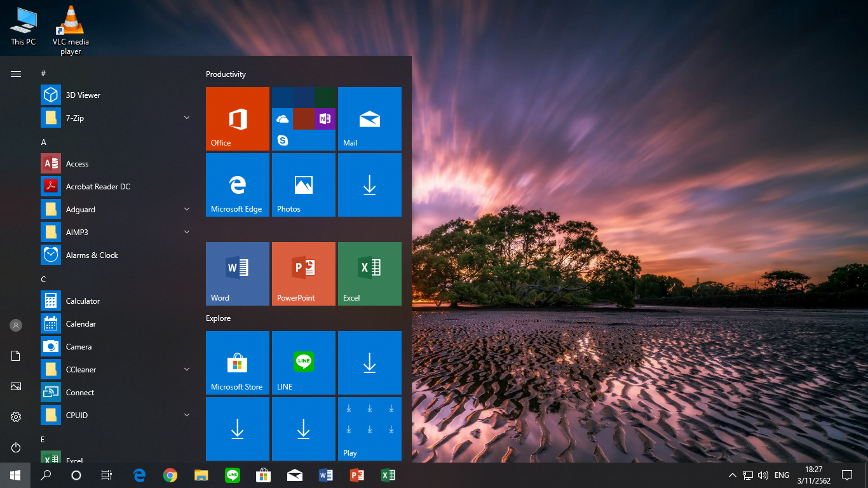Open Acrobat Reader DC
Image resolution: width=868 pixels, height=488 pixels.
117,187
